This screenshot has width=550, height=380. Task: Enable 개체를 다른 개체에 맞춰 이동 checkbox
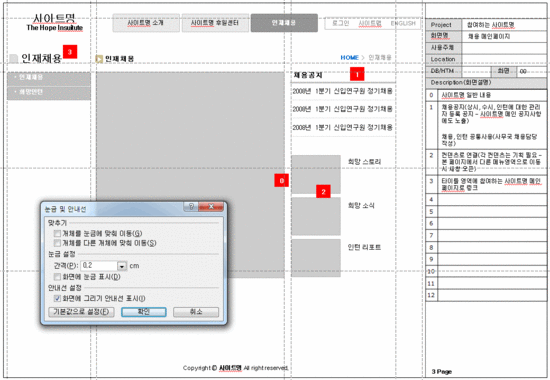pyautogui.click(x=57, y=243)
